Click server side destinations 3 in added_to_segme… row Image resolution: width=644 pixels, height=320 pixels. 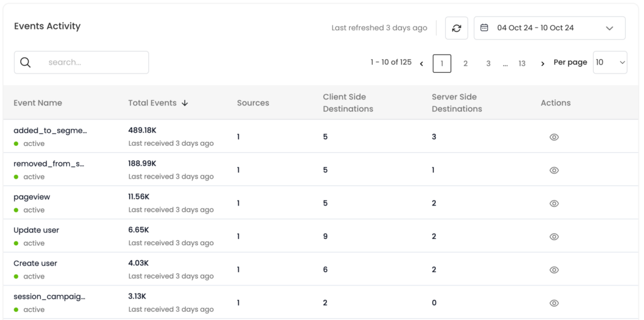434,137
